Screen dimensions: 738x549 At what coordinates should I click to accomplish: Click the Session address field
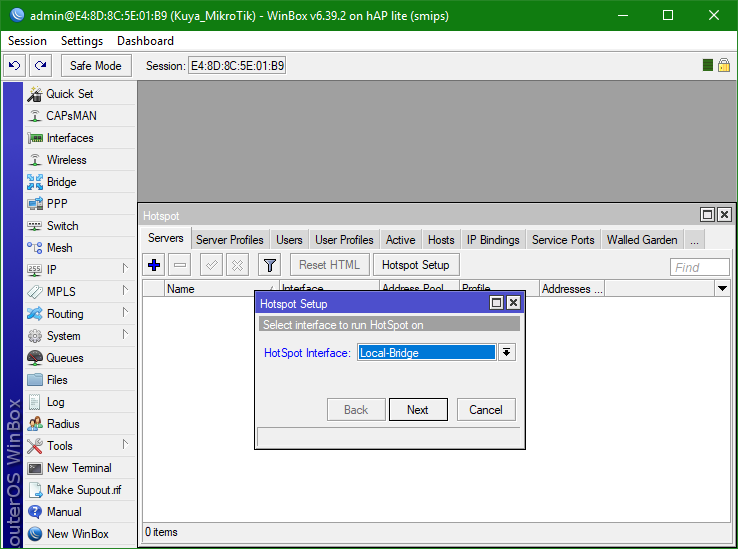[237, 66]
